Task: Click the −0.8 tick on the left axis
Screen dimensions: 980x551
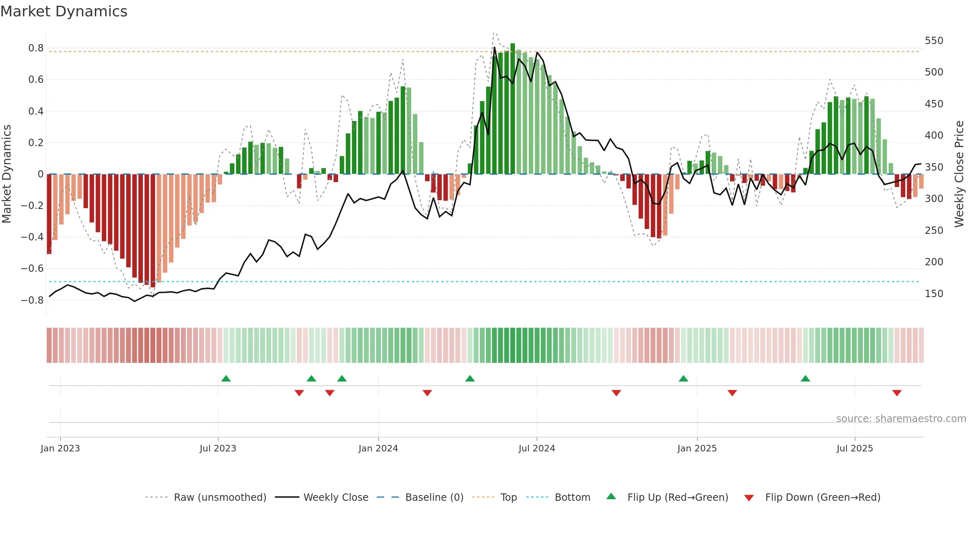Action: click(32, 300)
